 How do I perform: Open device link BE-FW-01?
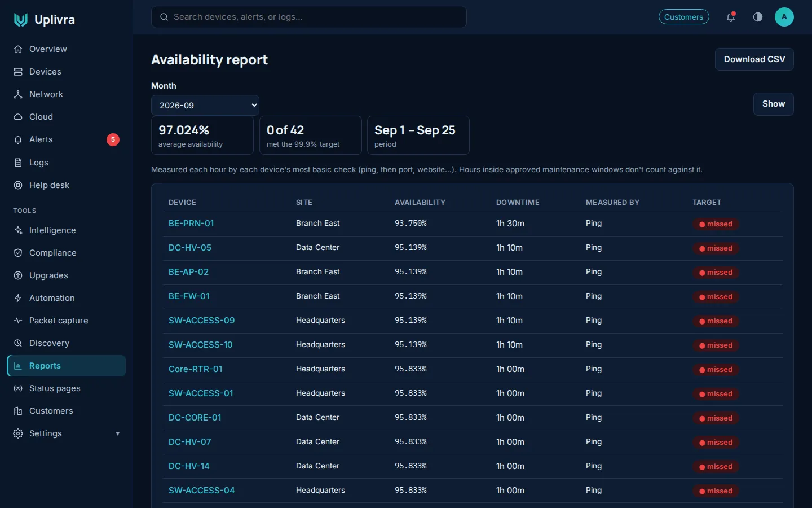(x=189, y=296)
